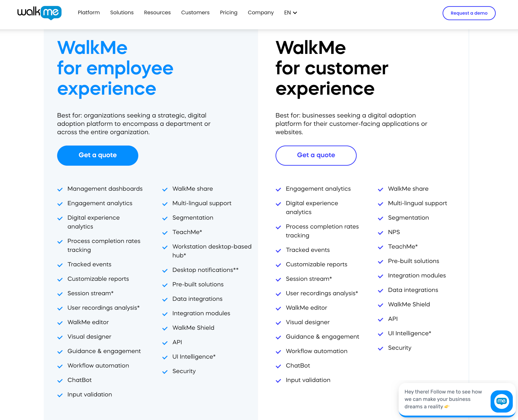Expand the Solutions navigation dropdown
This screenshot has width=518, height=420.
[x=121, y=13]
